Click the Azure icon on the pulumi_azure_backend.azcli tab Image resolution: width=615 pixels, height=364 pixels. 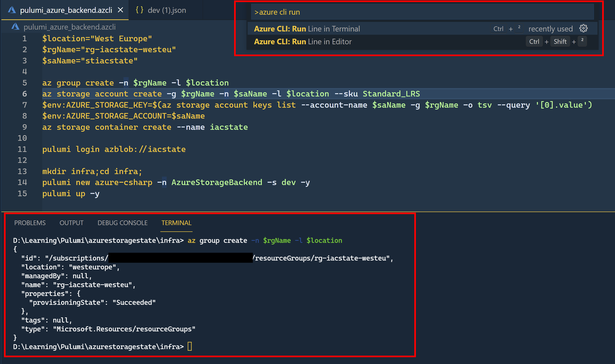click(x=12, y=10)
